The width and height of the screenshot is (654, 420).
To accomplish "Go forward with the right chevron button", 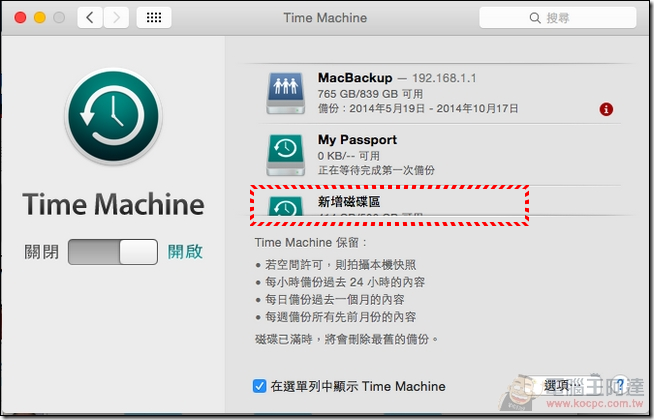I will tap(116, 18).
